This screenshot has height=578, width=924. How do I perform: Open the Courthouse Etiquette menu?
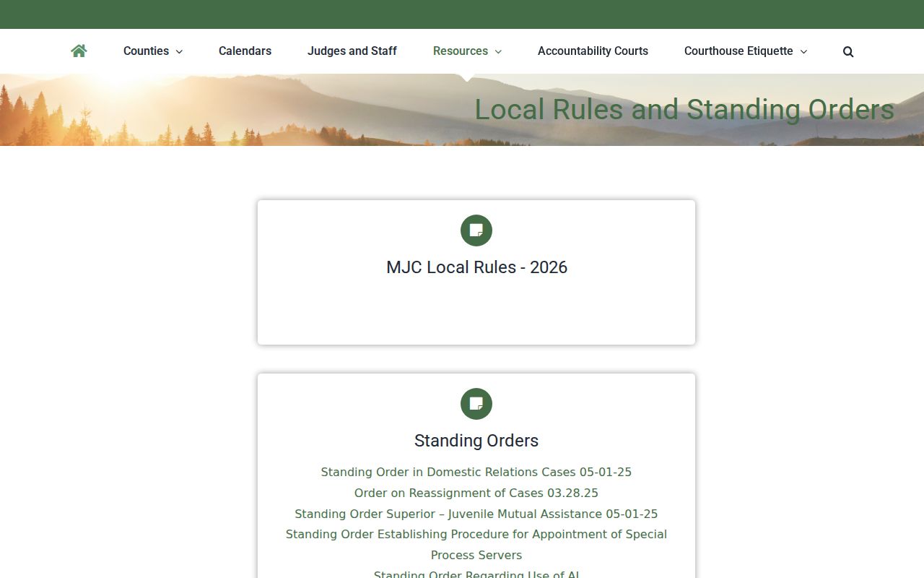(738, 51)
